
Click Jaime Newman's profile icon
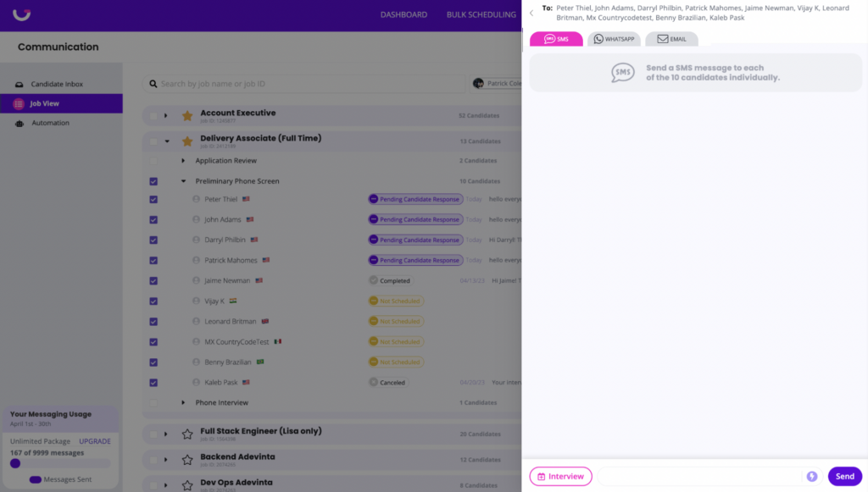(196, 280)
